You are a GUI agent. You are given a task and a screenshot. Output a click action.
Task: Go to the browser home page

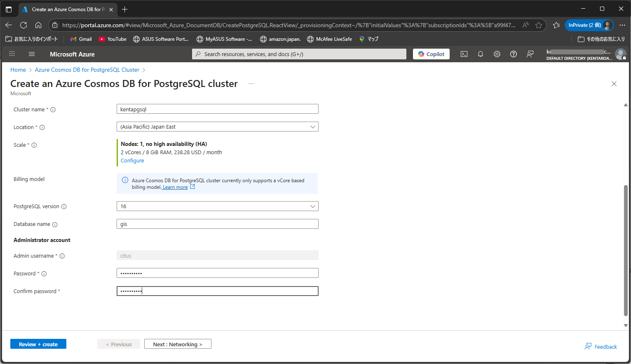tap(38, 25)
